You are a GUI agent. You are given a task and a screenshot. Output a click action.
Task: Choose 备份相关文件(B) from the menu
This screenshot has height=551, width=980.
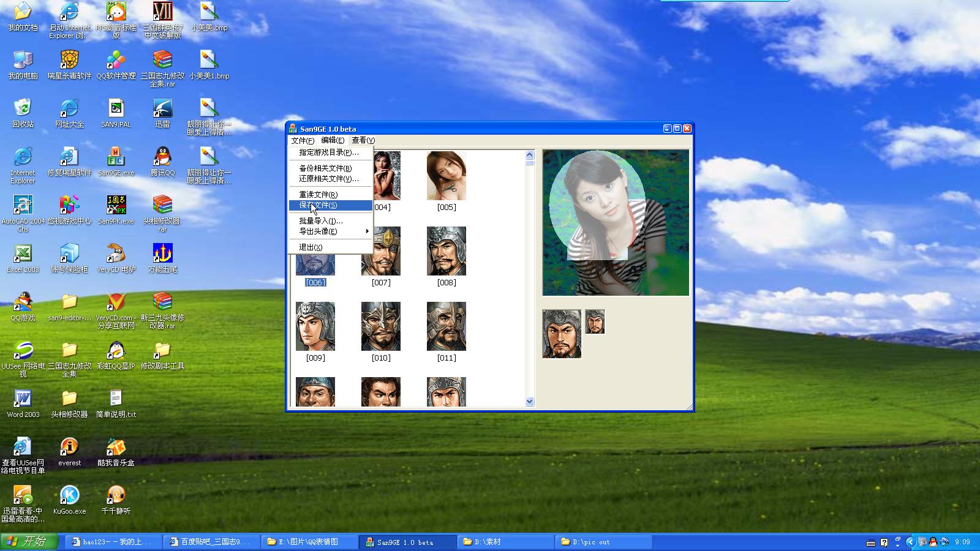click(325, 168)
